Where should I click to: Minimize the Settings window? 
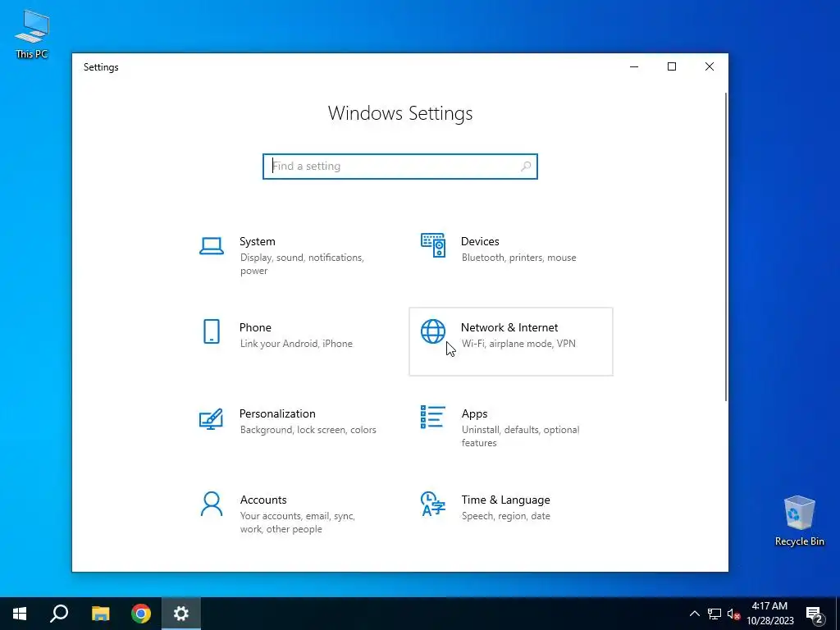pyautogui.click(x=634, y=66)
